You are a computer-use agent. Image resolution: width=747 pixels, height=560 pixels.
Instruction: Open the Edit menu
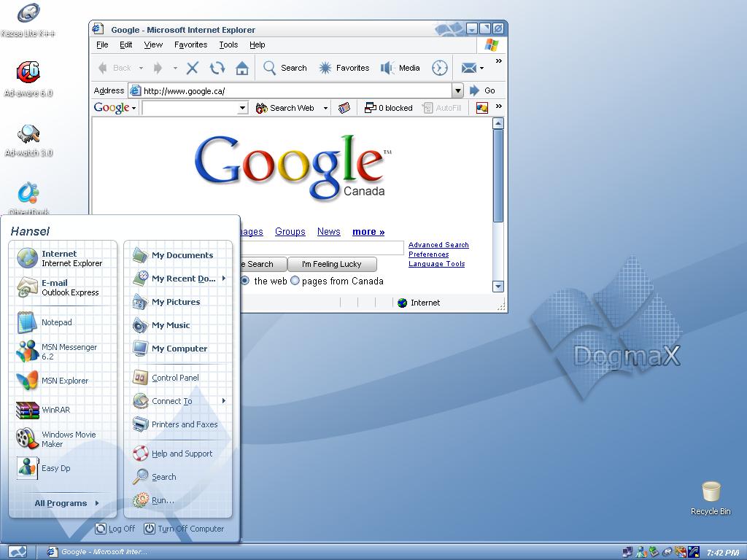(x=125, y=44)
